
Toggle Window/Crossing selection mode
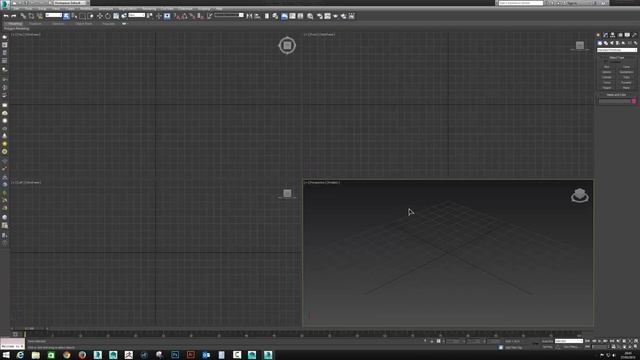pyautogui.click(x=91, y=16)
